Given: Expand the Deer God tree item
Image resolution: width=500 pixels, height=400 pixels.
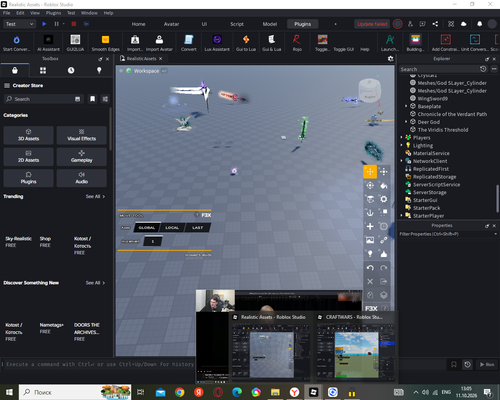Looking at the screenshot, I should (406, 122).
